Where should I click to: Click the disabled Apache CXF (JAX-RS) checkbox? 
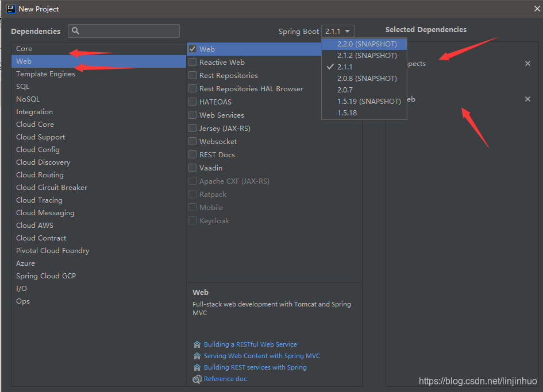[192, 181]
